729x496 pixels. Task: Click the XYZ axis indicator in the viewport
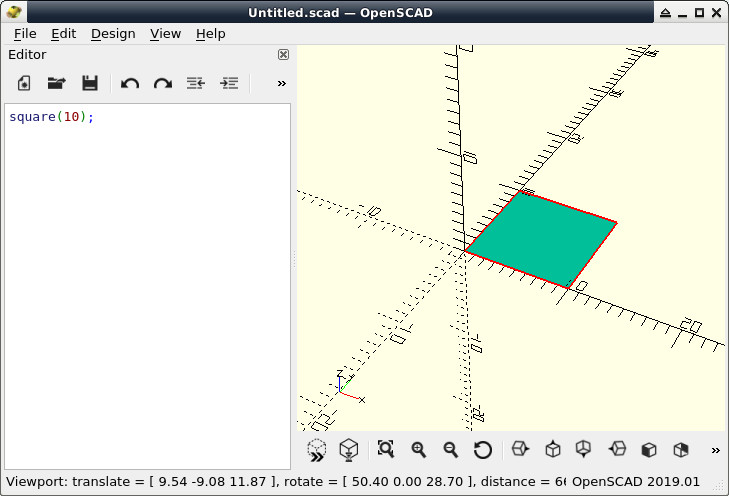tap(351, 387)
